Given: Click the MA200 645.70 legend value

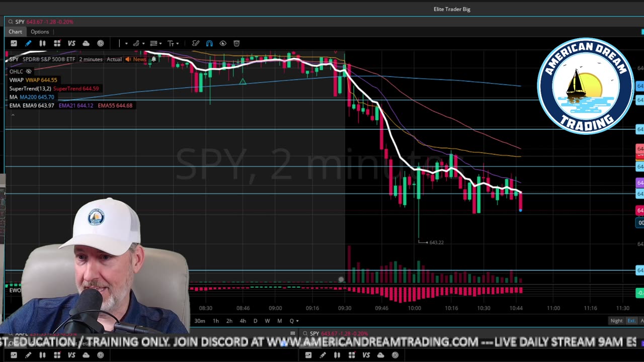Looking at the screenshot, I should [37, 97].
